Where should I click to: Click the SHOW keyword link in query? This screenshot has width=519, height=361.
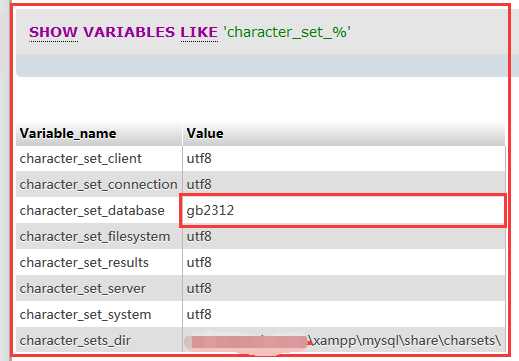53,32
